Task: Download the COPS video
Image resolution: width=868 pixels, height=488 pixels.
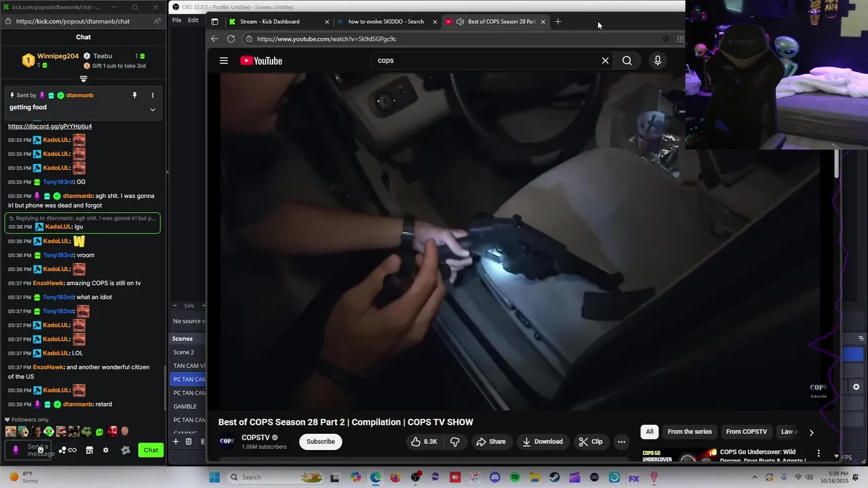Action: (542, 441)
